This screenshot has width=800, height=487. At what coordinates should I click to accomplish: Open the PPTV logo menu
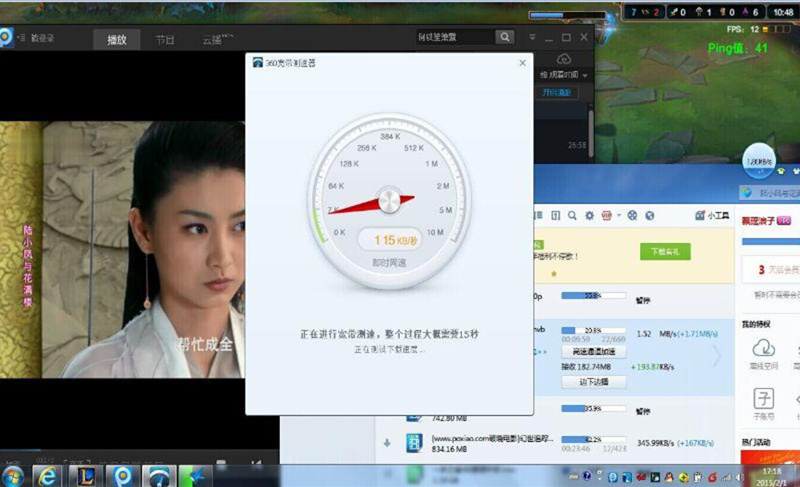tap(6, 38)
